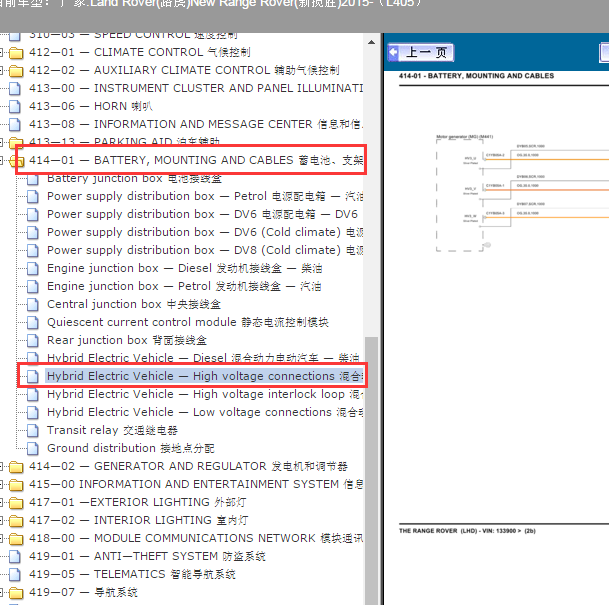
Task: Click page icon of Low voltage connections
Action: pyautogui.click(x=33, y=412)
